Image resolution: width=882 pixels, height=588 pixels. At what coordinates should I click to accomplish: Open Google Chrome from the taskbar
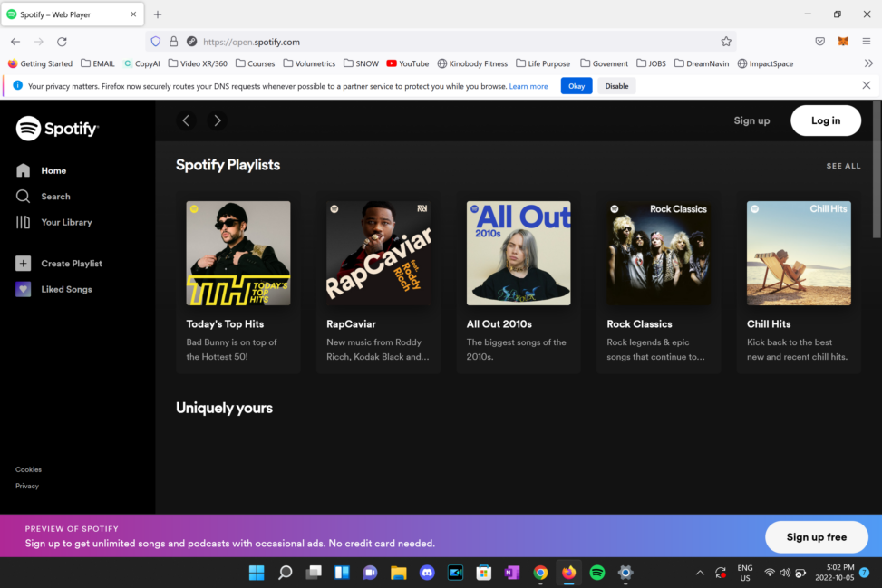[x=540, y=573]
